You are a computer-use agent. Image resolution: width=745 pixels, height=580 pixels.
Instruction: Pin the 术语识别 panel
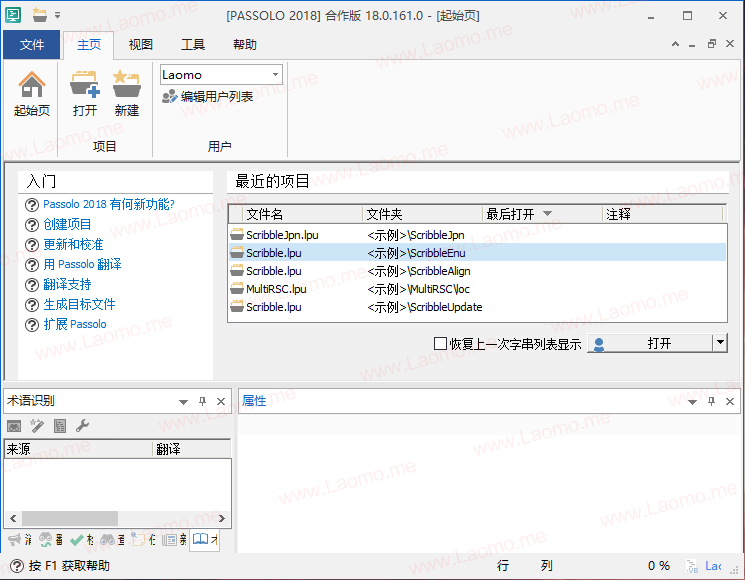pos(202,401)
